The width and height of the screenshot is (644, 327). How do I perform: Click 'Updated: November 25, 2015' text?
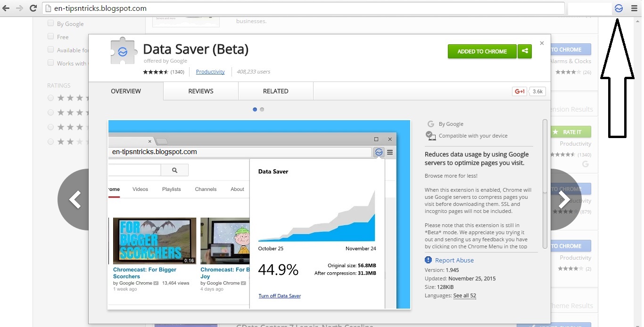[460, 278]
